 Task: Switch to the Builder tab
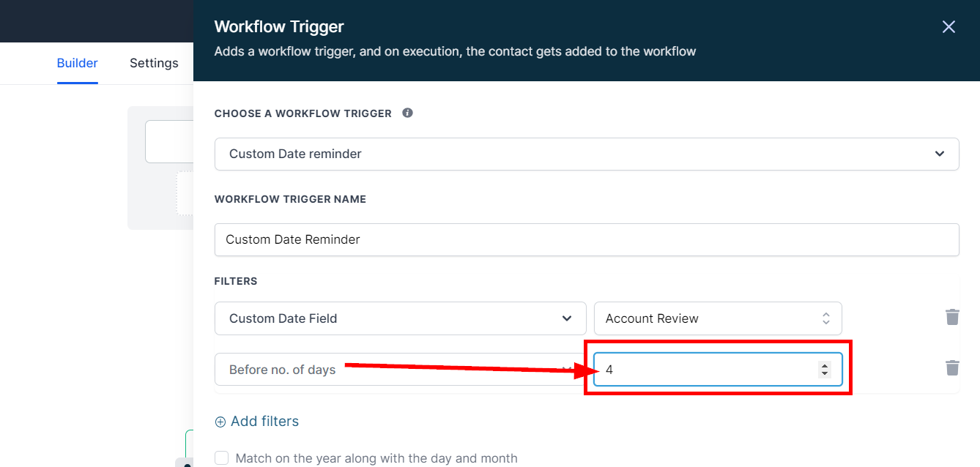(x=77, y=63)
